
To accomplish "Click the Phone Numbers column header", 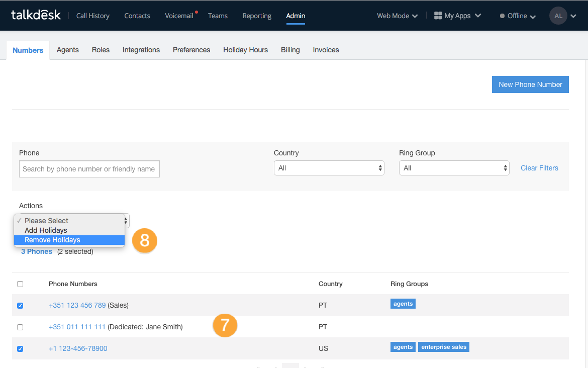I will (x=73, y=284).
